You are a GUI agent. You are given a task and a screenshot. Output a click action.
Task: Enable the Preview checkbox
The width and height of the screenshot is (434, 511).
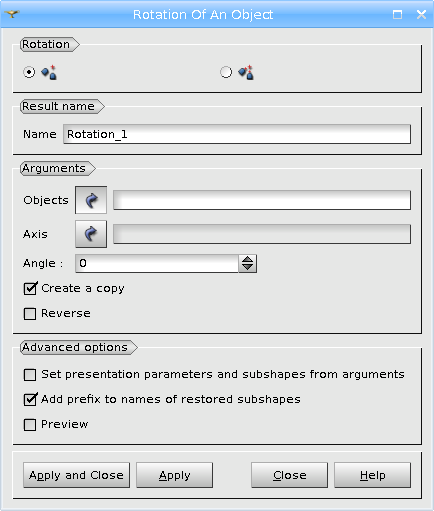[30, 425]
